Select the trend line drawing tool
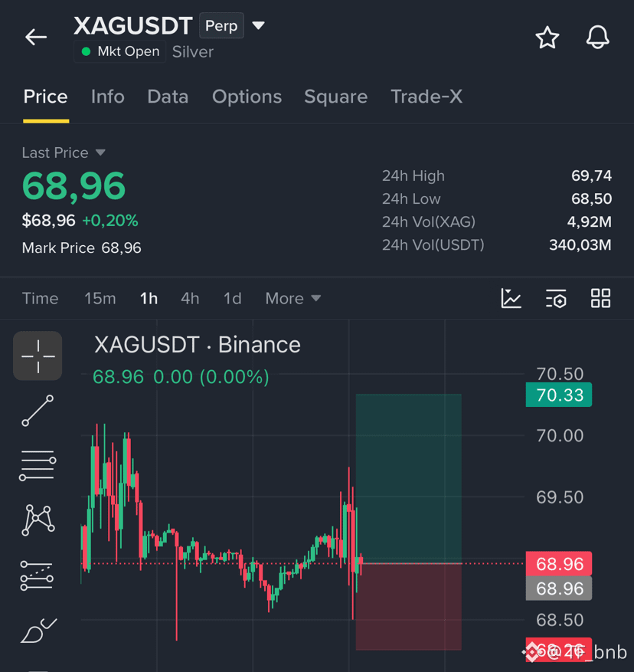 (38, 411)
